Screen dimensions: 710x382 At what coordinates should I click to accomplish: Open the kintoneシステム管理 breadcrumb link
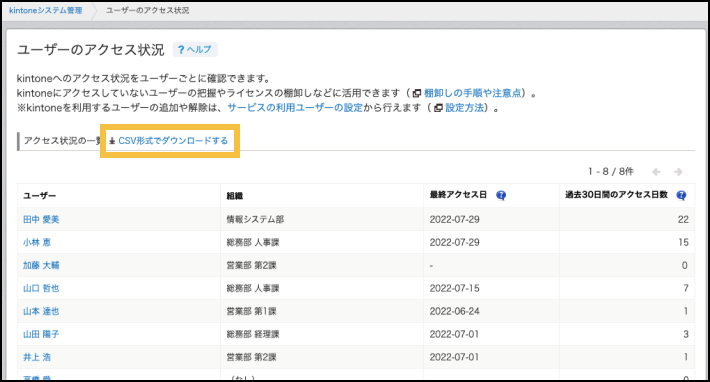(46, 10)
